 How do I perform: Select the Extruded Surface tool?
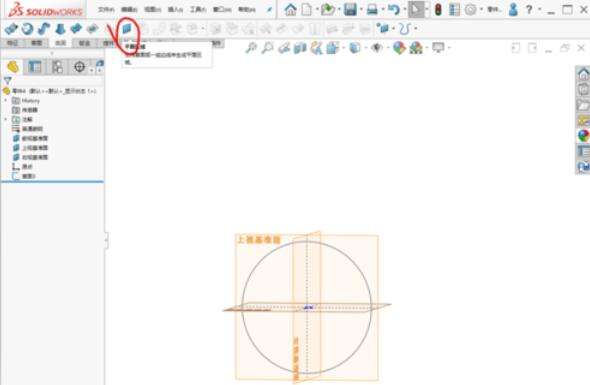[11, 29]
